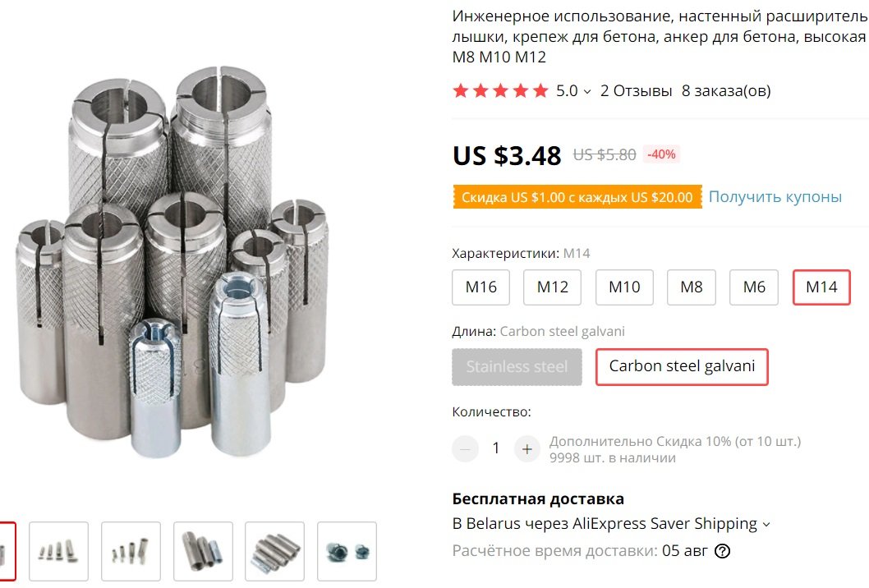This screenshot has height=588, width=869.
Task: Select the M16 size option
Action: pos(480,287)
